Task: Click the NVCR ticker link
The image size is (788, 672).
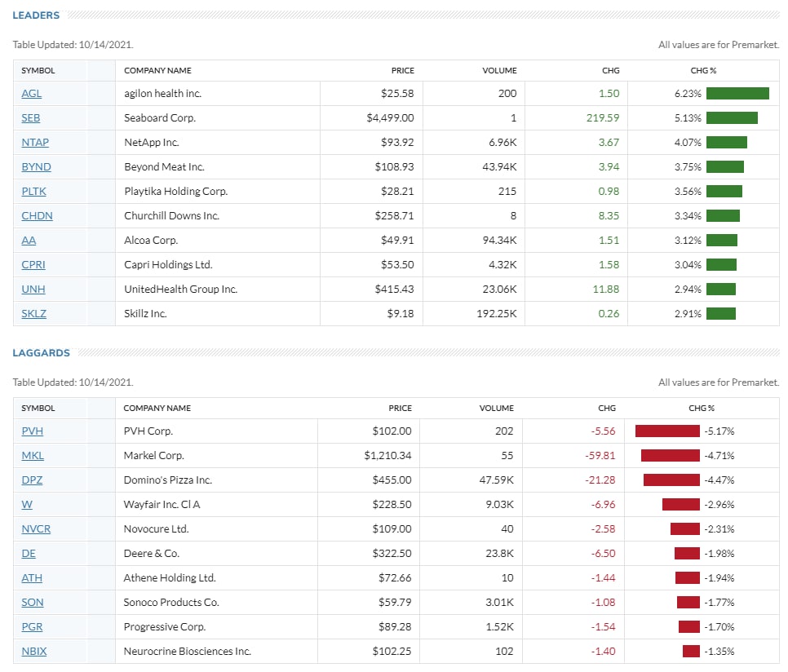Action: [x=36, y=529]
